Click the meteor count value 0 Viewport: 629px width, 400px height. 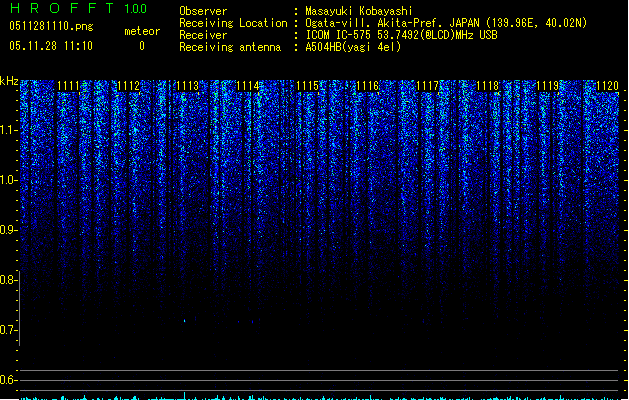tap(142, 46)
